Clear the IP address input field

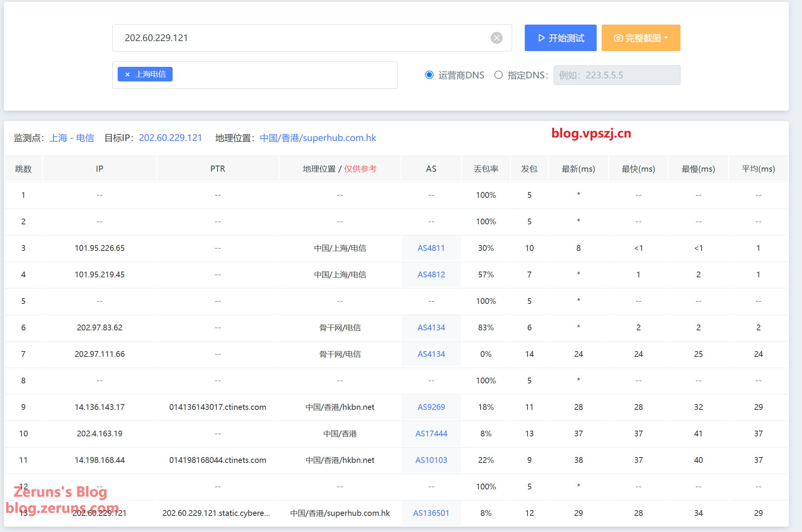click(x=496, y=38)
